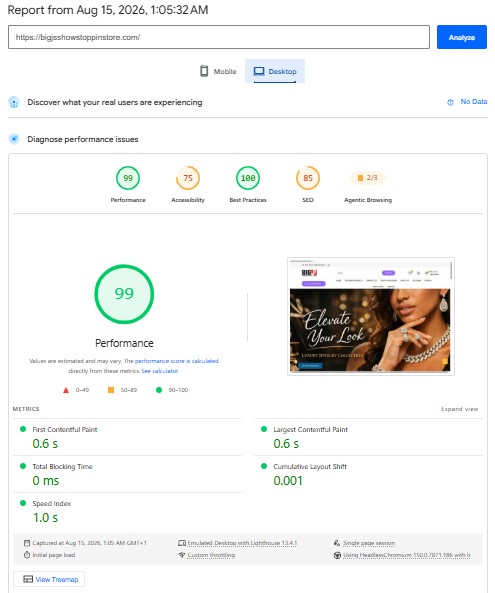Click the Using HeadlessChromium text
This screenshot has height=593, width=495.
coord(407,555)
